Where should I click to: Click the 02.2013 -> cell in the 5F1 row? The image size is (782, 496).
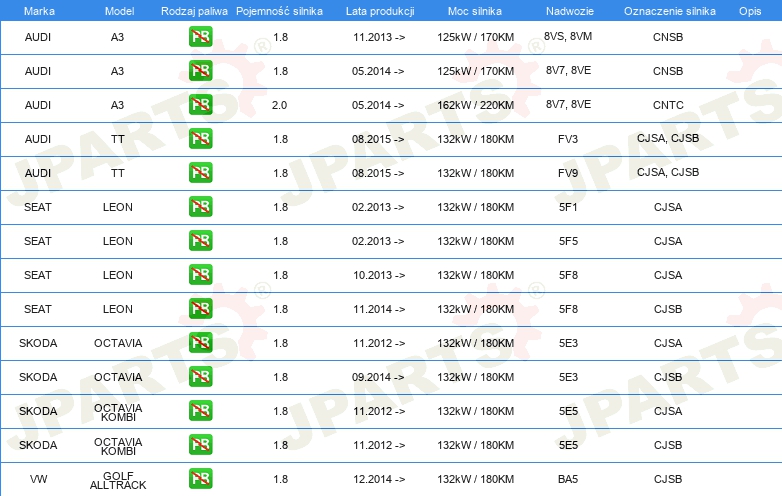click(378, 207)
